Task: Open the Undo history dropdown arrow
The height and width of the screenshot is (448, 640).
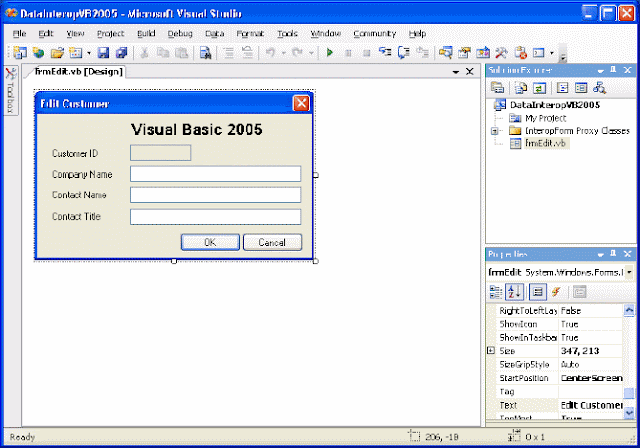Action: (283, 53)
